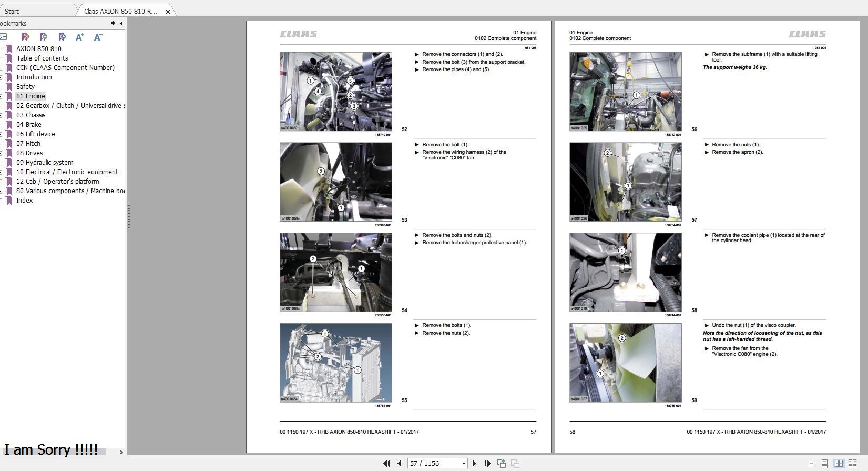
Task: Open the Introduction bookmark
Action: point(34,77)
